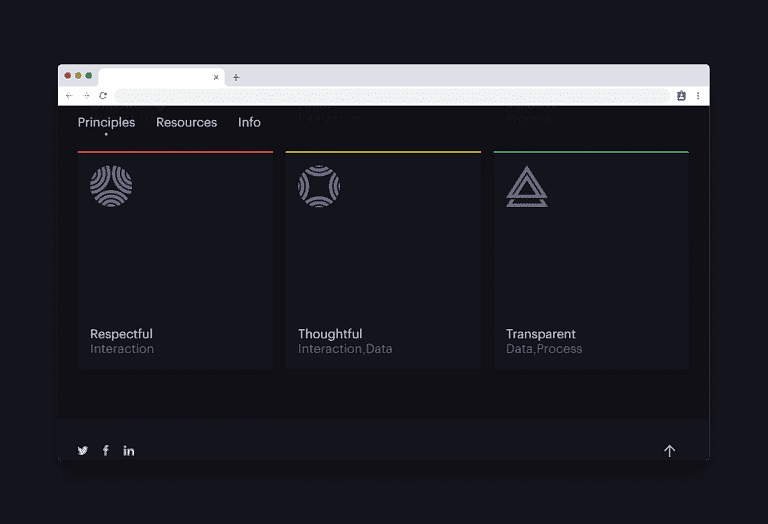Open the Thoughtful principle card
This screenshot has height=524, width=768.
pos(383,260)
